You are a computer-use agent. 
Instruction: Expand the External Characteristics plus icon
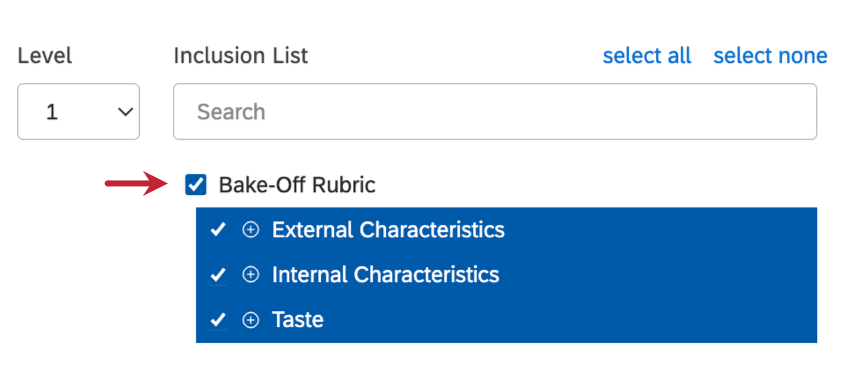click(x=250, y=230)
